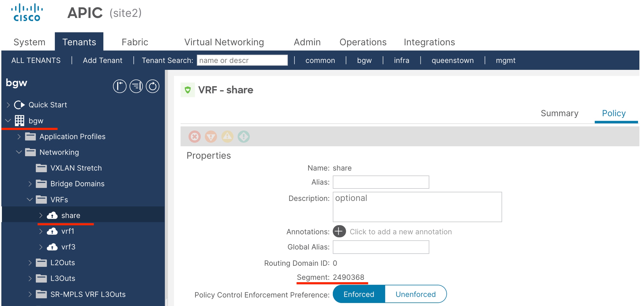Set policy enforcement to Enforced
Viewport: 644px width, 306px height.
(359, 294)
